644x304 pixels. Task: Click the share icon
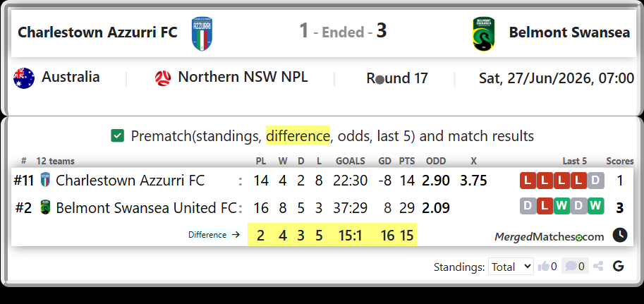[x=598, y=267]
